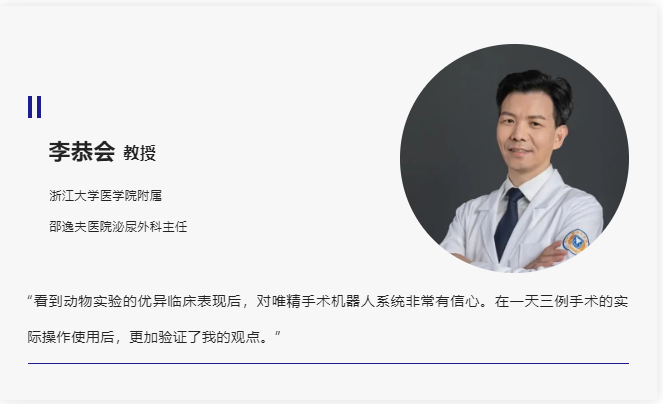663x404 pixels.
Task: Click the blue horizontal divider line
Action: [328, 363]
